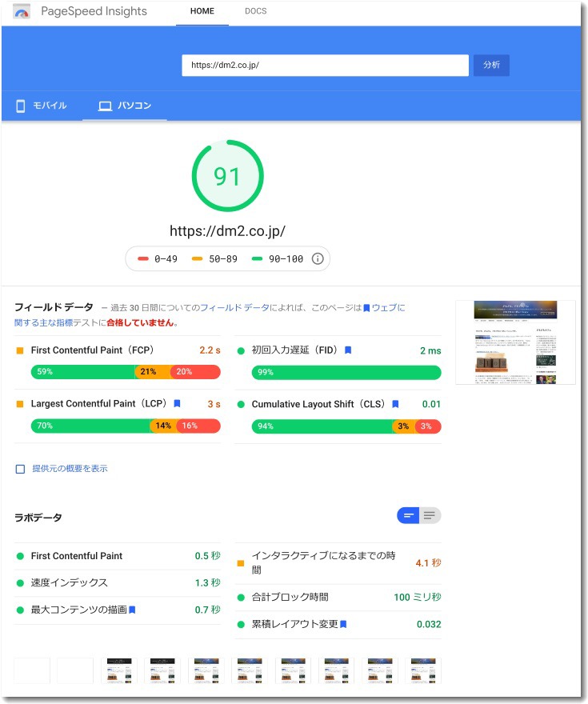
Task: Switch lab data to compact bar view
Action: [x=408, y=515]
